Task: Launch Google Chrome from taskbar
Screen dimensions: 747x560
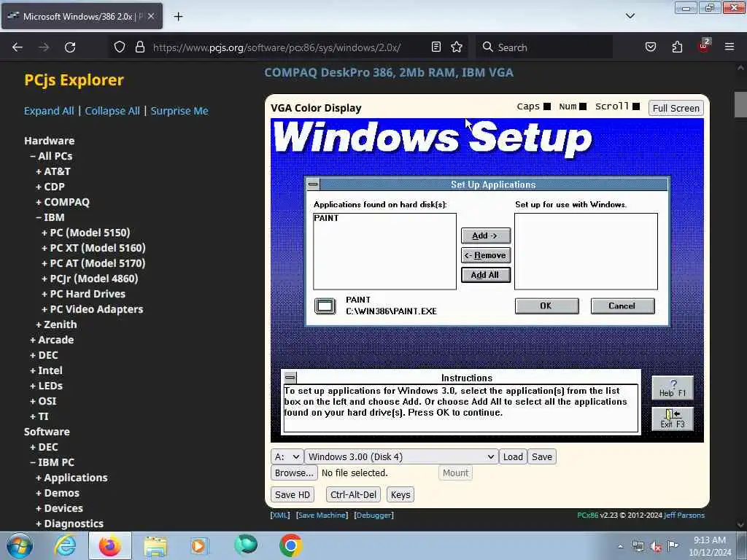Action: click(x=290, y=545)
